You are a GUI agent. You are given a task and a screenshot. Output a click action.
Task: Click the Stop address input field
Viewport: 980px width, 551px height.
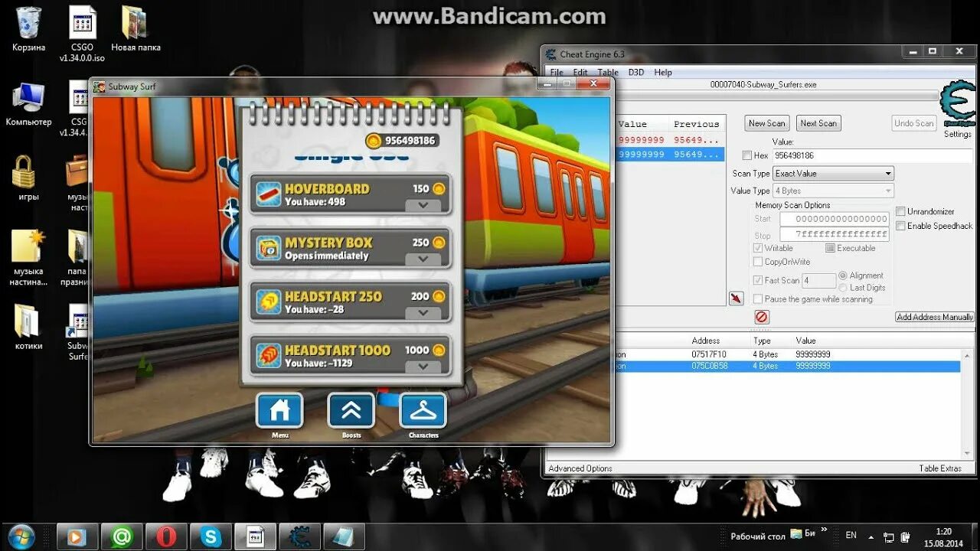835,234
